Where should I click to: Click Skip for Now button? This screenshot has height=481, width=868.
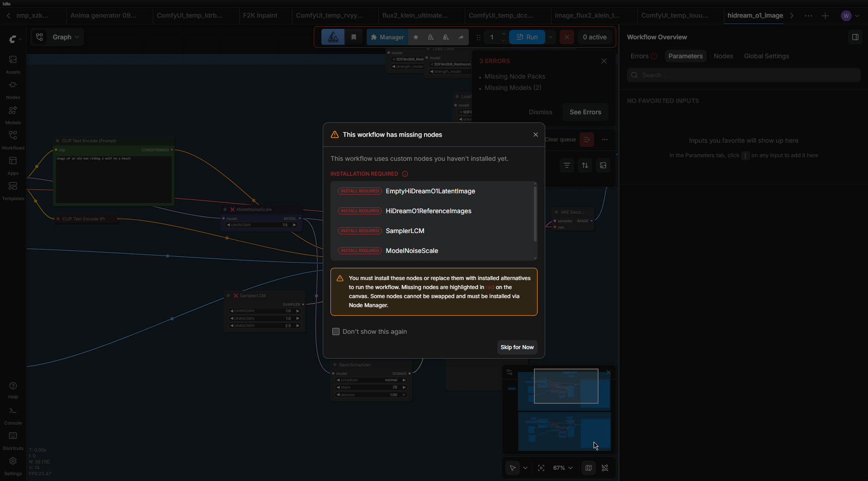pos(517,347)
